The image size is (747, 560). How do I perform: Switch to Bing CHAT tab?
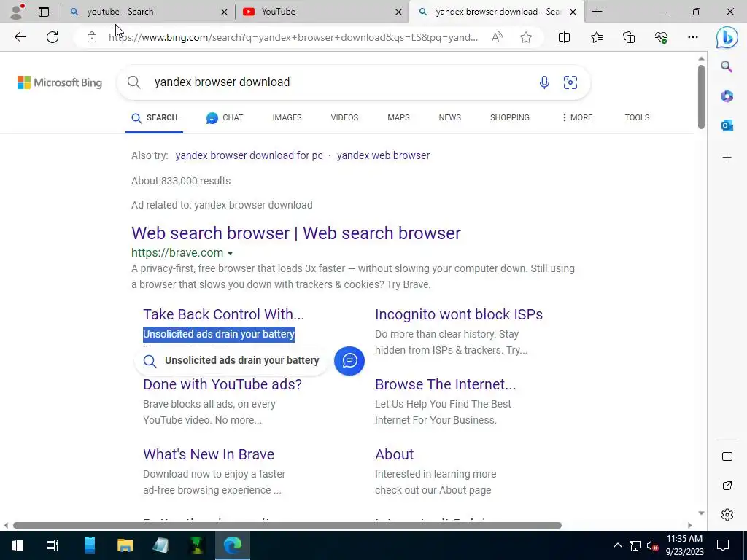(x=225, y=117)
